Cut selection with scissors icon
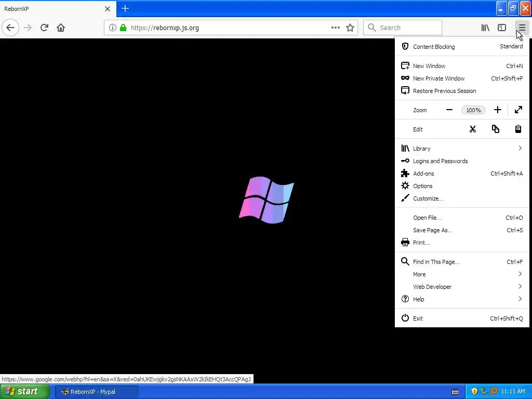Screen dimensions: 532x399 473,129
